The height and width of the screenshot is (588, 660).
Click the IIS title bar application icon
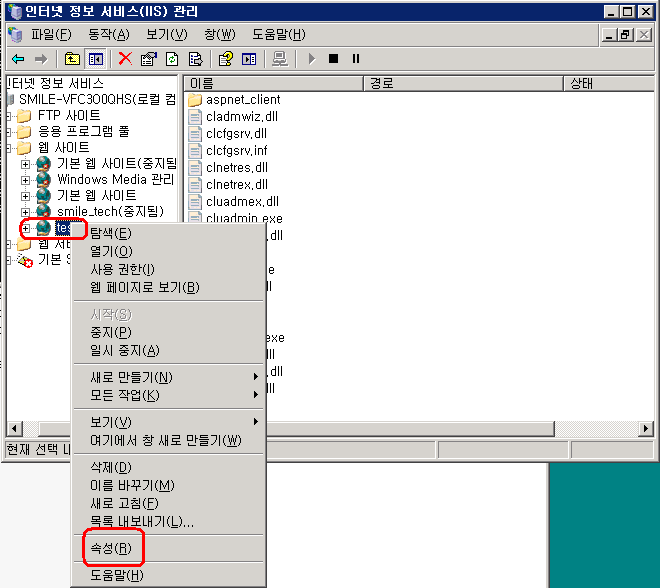click(15, 11)
